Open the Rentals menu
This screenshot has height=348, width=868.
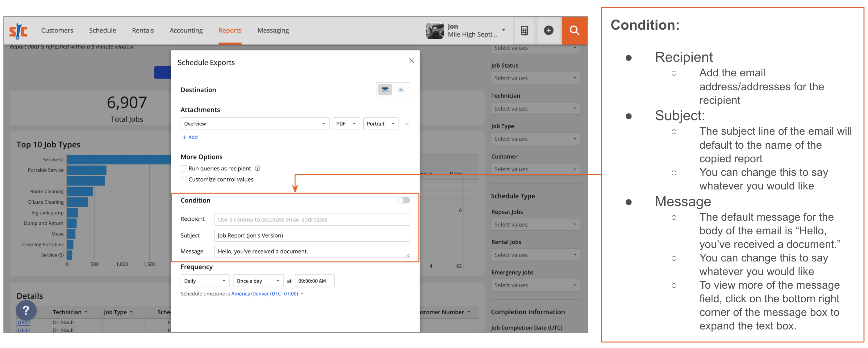143,31
